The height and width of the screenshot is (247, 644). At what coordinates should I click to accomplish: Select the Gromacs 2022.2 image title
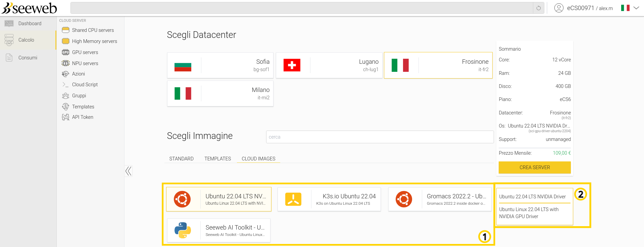point(456,196)
